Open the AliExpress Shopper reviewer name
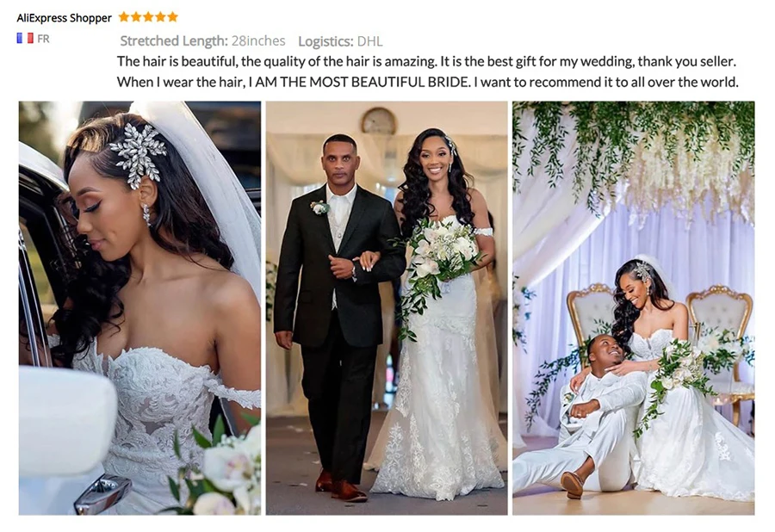Screen dimensions: 775x532 pos(65,18)
